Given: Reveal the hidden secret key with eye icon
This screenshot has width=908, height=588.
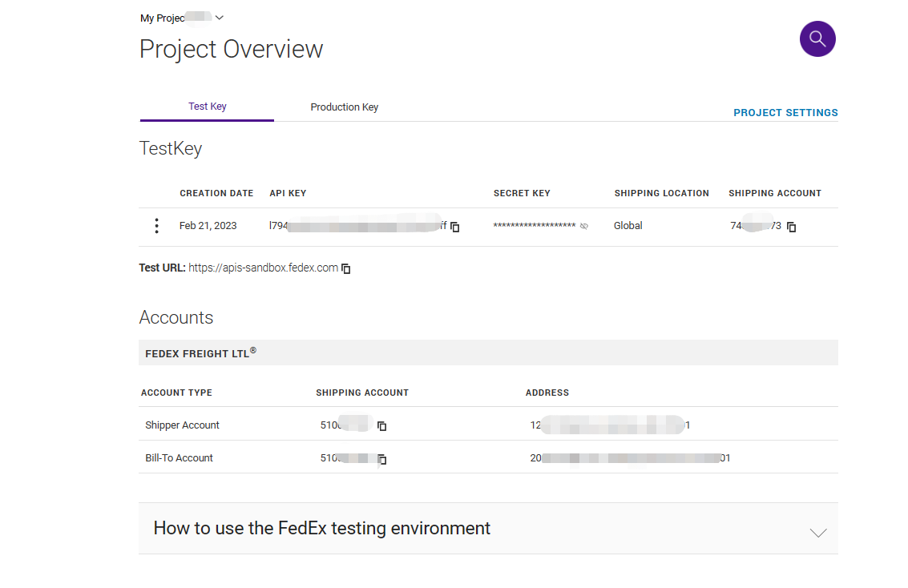Looking at the screenshot, I should 584,226.
